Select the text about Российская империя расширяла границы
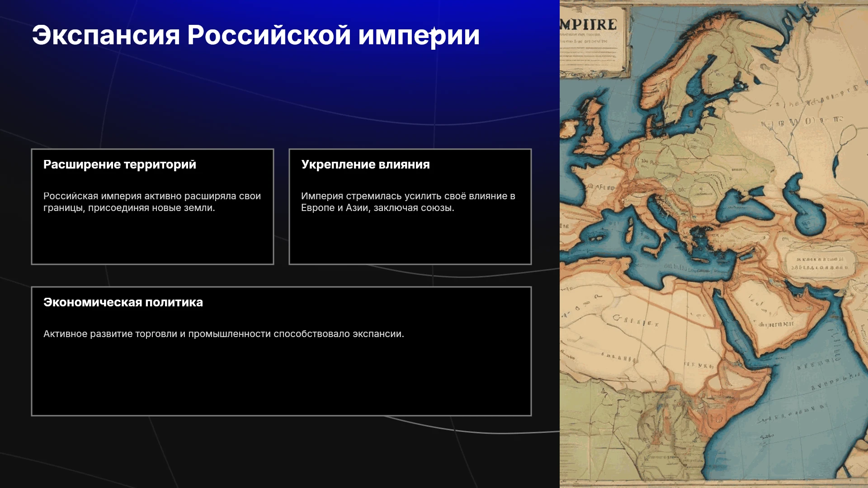This screenshot has height=488, width=868. click(152, 202)
